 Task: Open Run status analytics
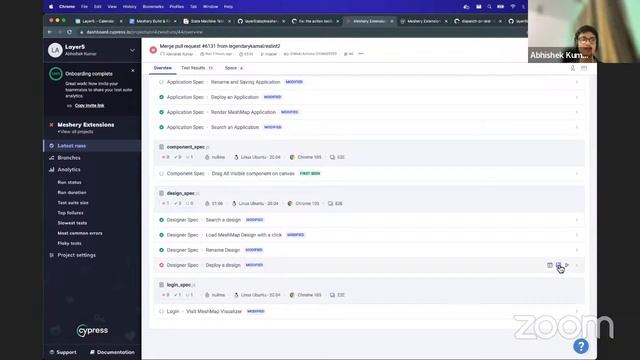pos(69,182)
